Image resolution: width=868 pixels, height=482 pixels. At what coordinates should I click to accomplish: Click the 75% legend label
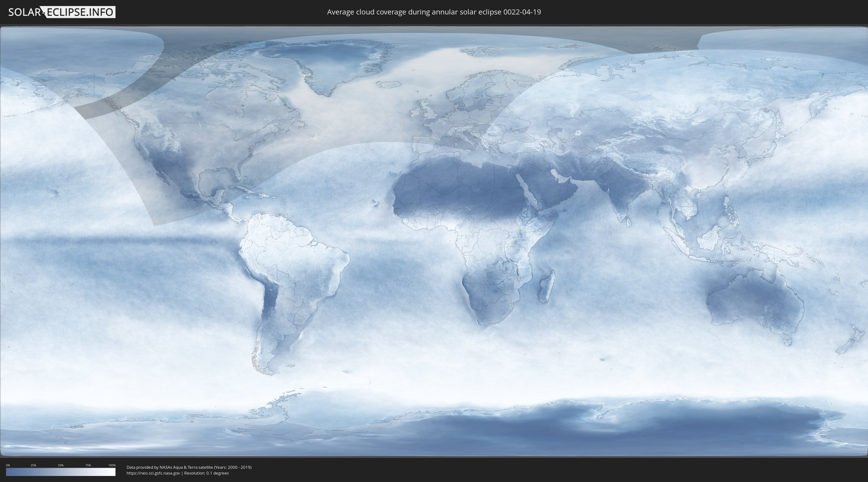pyautogui.click(x=88, y=465)
